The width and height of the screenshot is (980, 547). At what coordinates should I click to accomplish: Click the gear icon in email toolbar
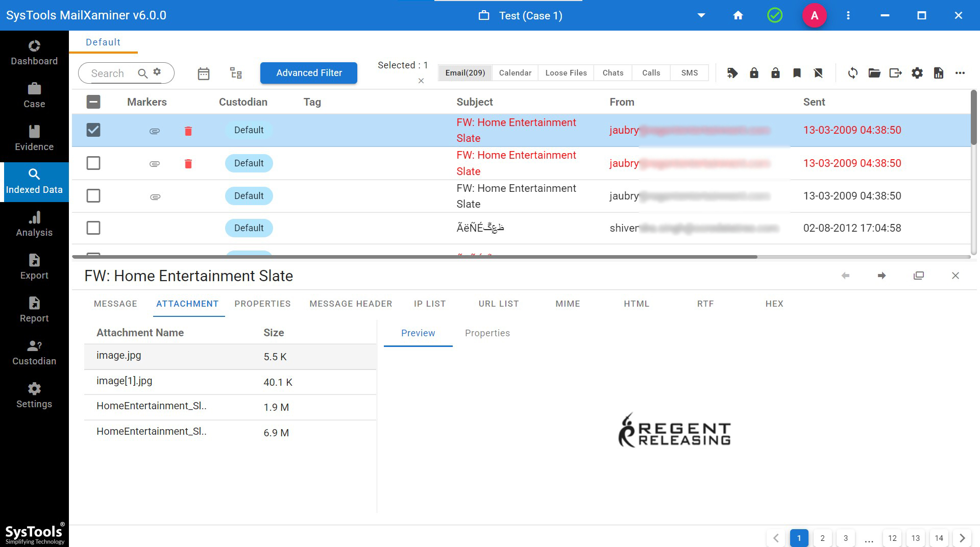click(x=917, y=73)
